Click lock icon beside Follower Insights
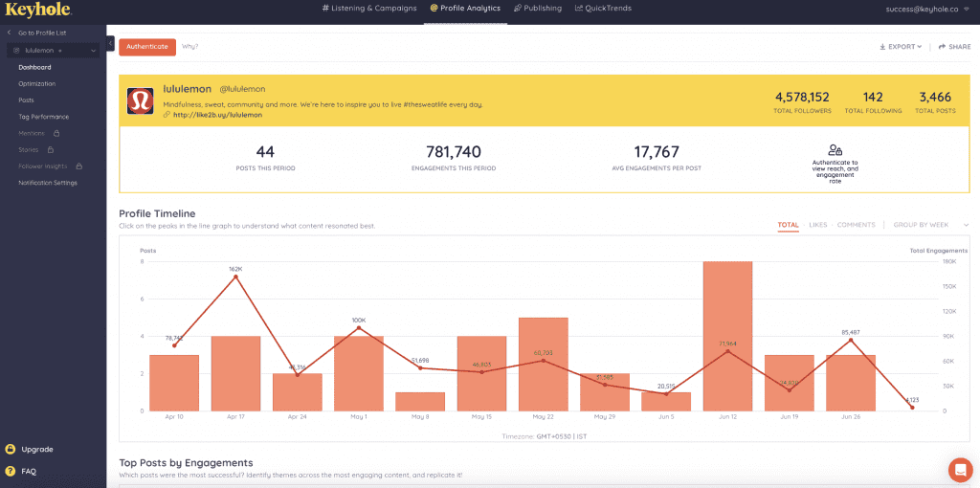 click(x=79, y=166)
